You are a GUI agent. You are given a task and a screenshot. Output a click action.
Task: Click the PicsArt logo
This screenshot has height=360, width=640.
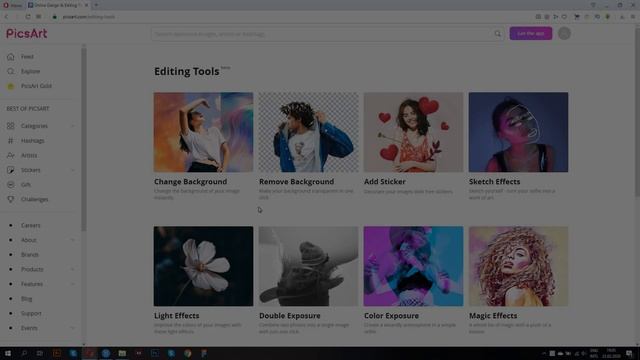pos(27,33)
